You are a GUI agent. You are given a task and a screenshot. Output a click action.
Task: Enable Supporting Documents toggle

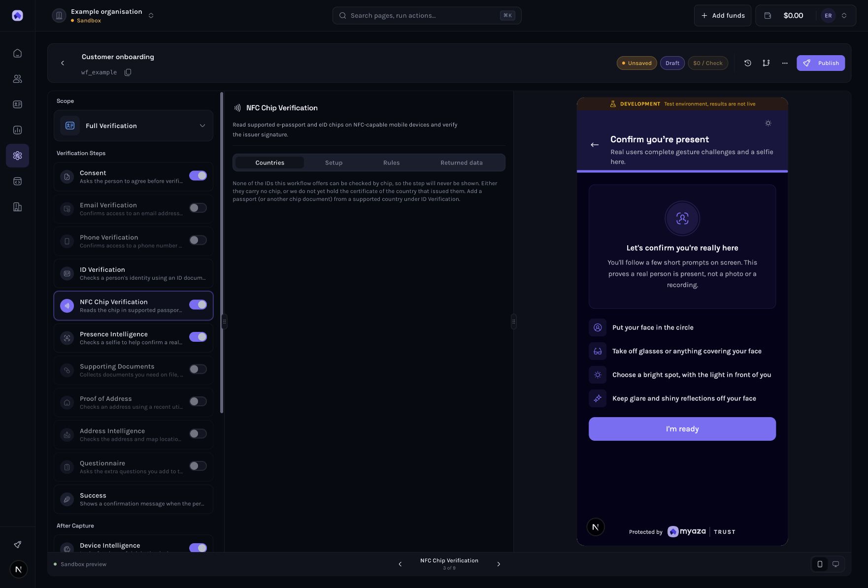tap(198, 369)
